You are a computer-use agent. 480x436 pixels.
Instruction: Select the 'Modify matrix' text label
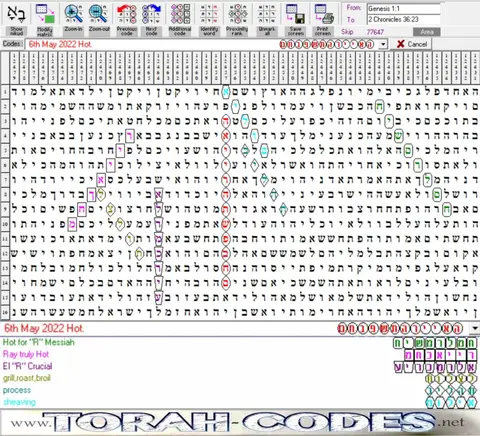(x=45, y=31)
